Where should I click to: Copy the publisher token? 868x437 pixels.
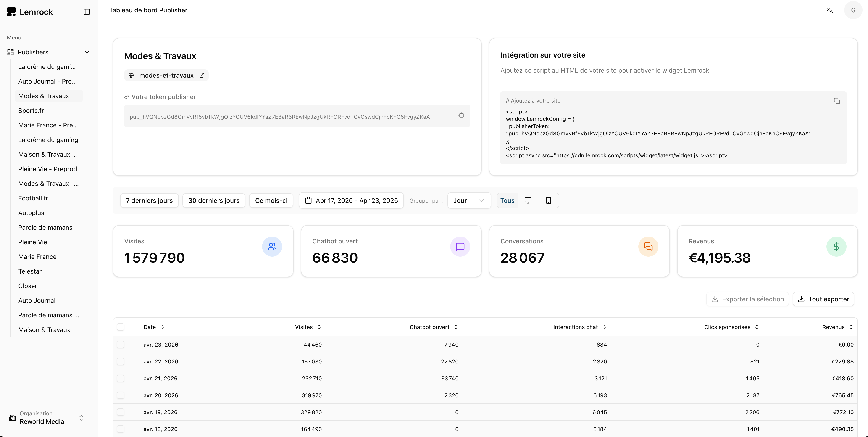click(x=460, y=115)
